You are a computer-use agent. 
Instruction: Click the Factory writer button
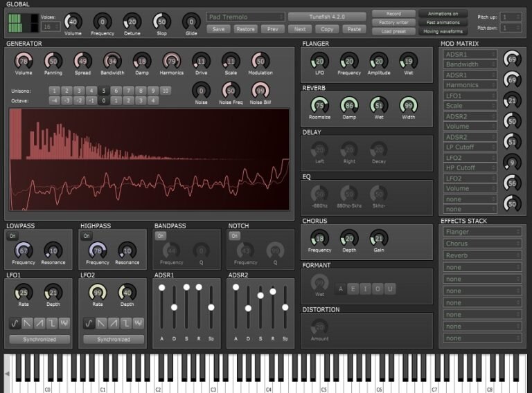393,23
